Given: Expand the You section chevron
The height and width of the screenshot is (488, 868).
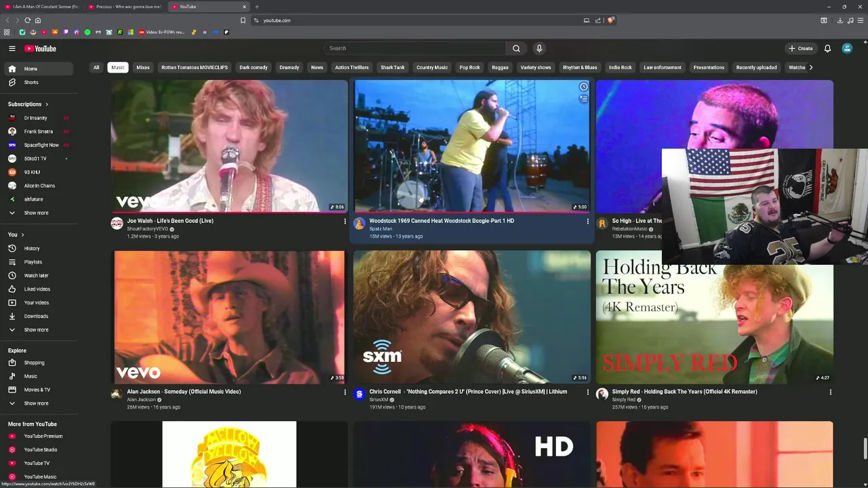Looking at the screenshot, I should [x=22, y=235].
